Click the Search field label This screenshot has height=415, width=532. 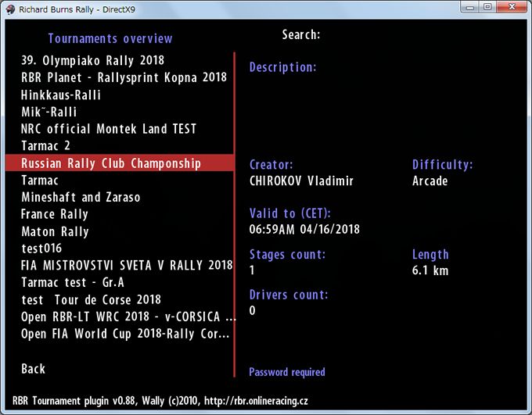point(301,34)
